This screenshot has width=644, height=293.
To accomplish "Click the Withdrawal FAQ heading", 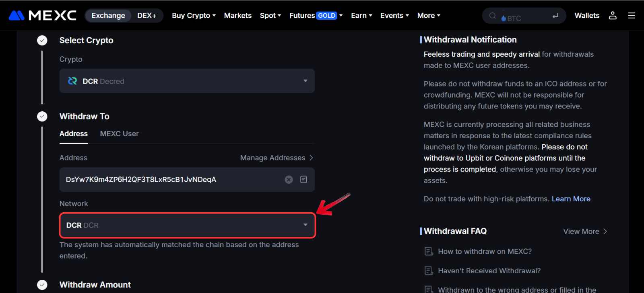I will [x=455, y=231].
